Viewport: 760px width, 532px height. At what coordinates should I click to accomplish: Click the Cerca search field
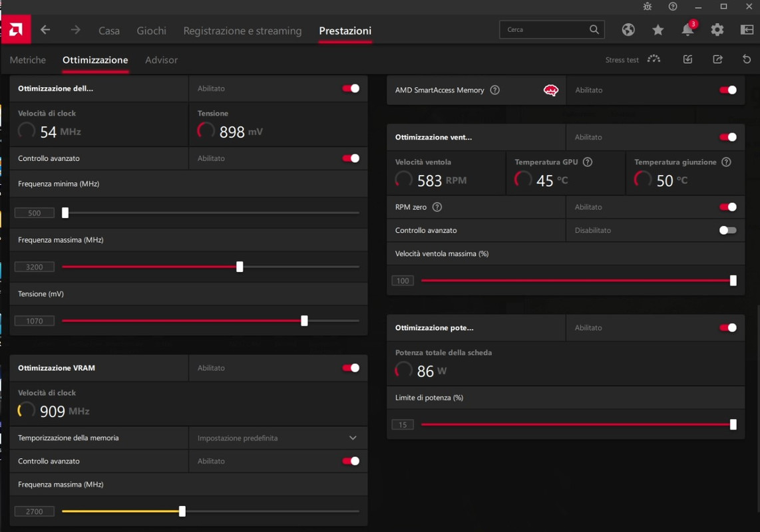pyautogui.click(x=552, y=29)
